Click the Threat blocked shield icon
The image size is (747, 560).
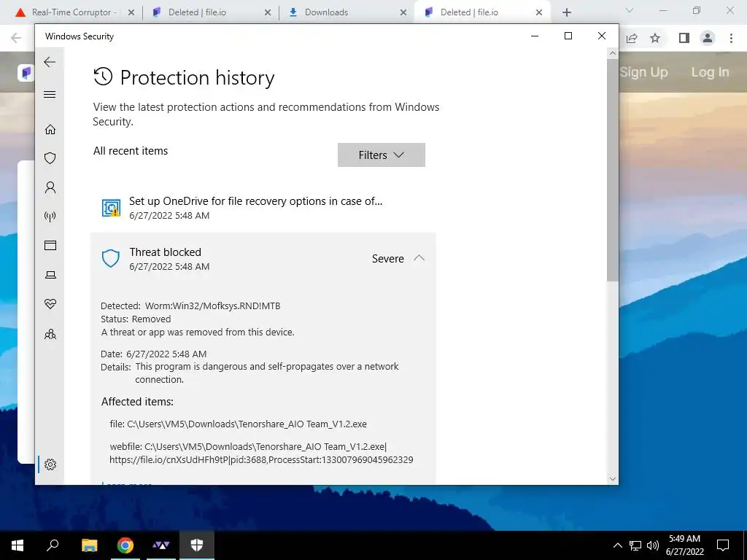tap(111, 259)
